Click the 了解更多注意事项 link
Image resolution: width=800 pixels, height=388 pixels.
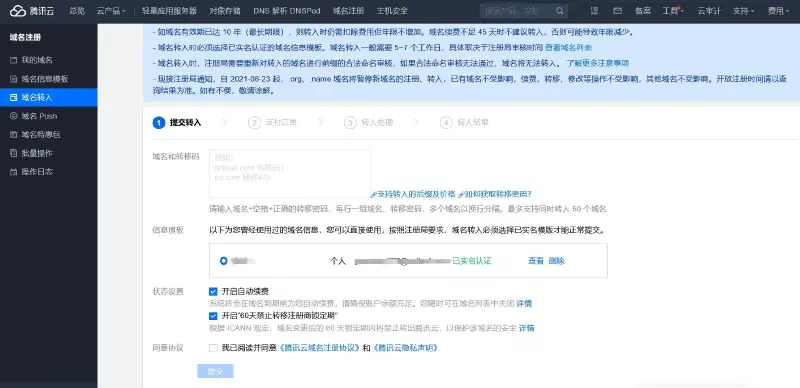tap(597, 63)
